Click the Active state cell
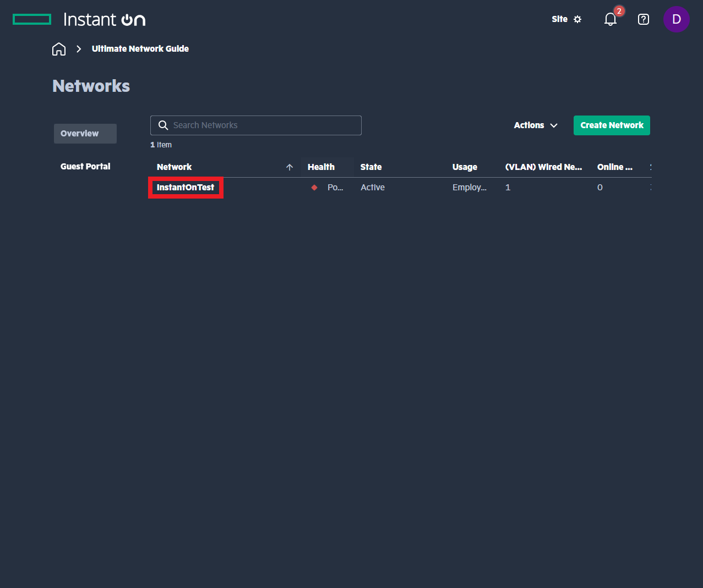 pos(373,188)
